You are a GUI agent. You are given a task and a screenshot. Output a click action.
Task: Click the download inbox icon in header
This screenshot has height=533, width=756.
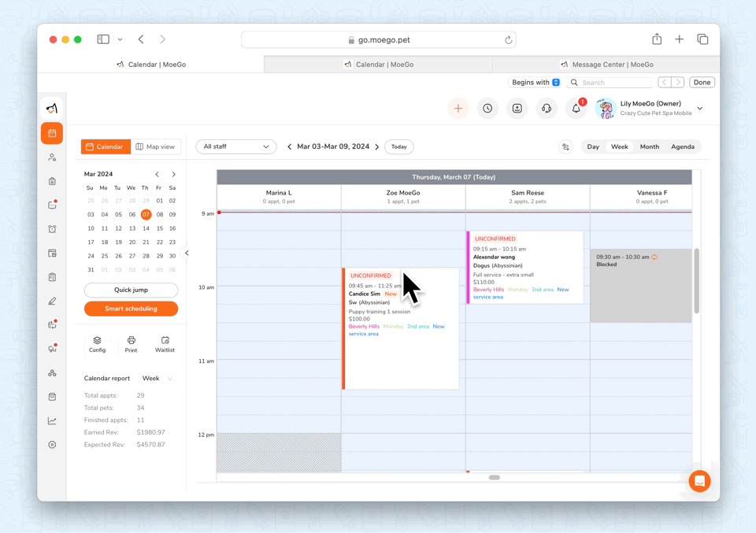(517, 109)
